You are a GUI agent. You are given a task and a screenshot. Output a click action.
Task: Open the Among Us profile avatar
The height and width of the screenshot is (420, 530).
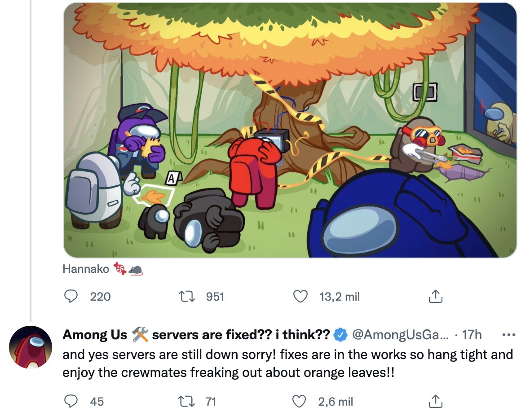tap(31, 347)
